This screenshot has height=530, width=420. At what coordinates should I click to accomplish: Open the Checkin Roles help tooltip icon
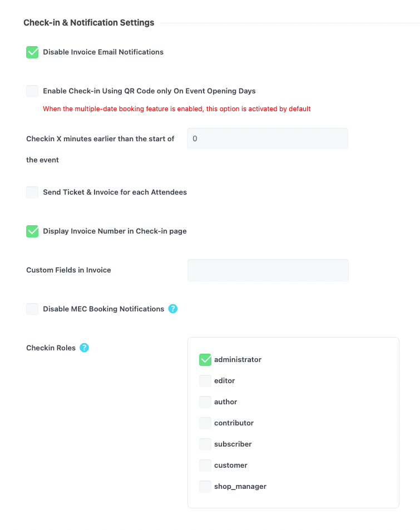coord(84,348)
